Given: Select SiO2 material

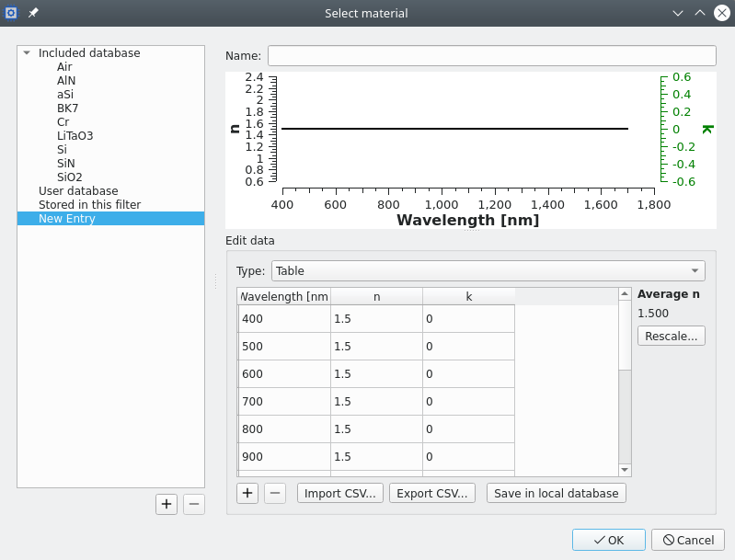Looking at the screenshot, I should coord(69,177).
